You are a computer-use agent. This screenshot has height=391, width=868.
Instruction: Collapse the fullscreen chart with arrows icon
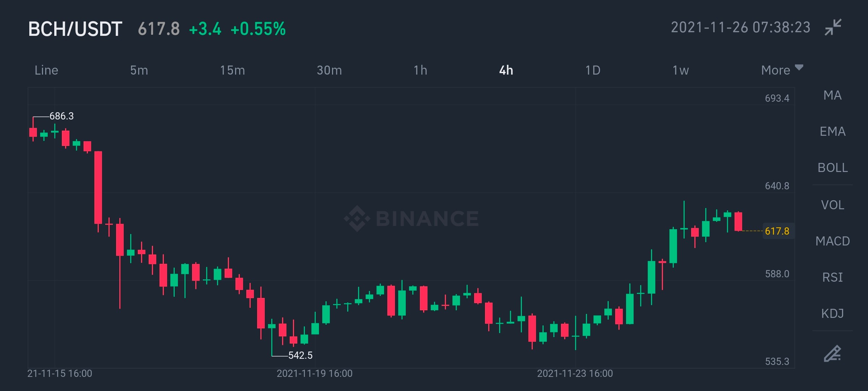[x=833, y=27]
